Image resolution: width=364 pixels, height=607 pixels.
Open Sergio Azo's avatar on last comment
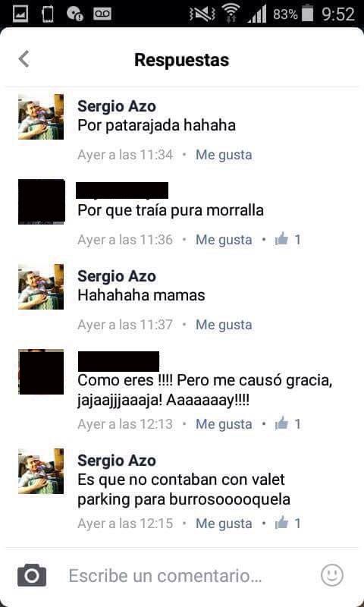click(41, 471)
